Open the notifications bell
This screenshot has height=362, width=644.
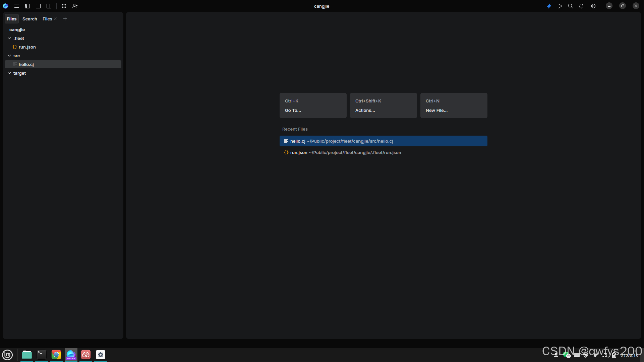[x=581, y=6]
